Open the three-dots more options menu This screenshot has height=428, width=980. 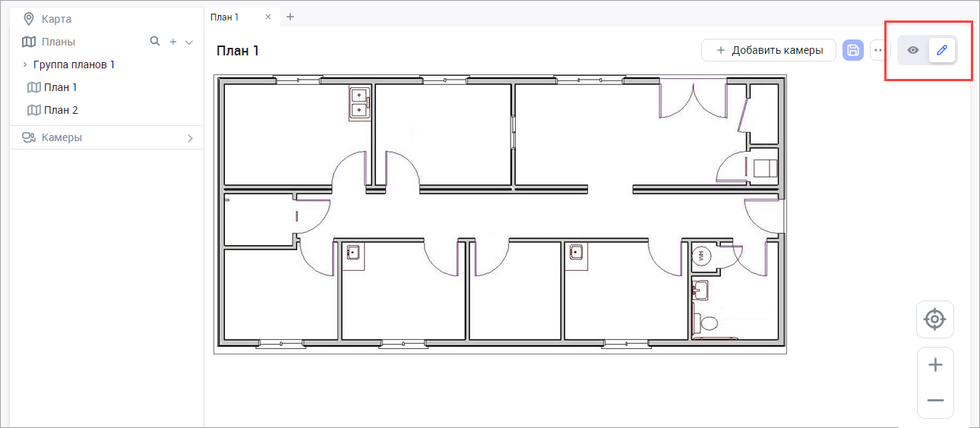(x=880, y=50)
